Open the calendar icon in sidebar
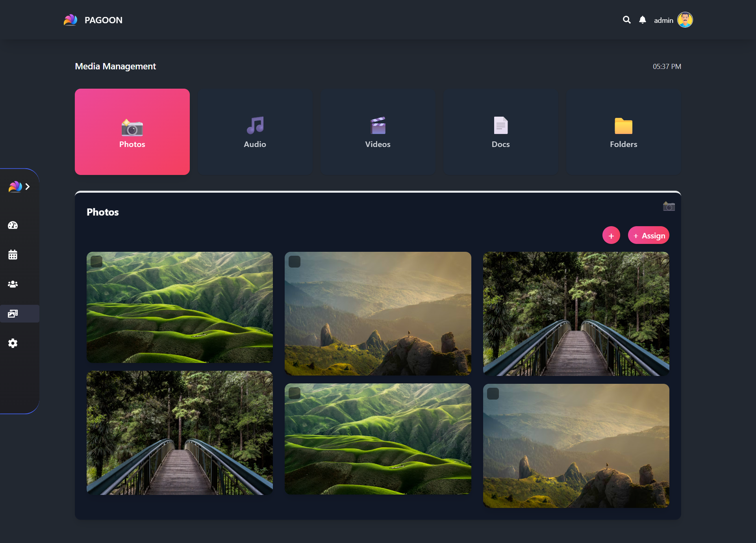The width and height of the screenshot is (756, 543). 13,255
